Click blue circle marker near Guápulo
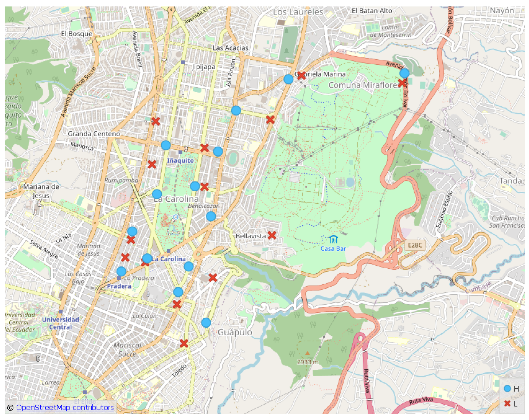 [x=206, y=323]
